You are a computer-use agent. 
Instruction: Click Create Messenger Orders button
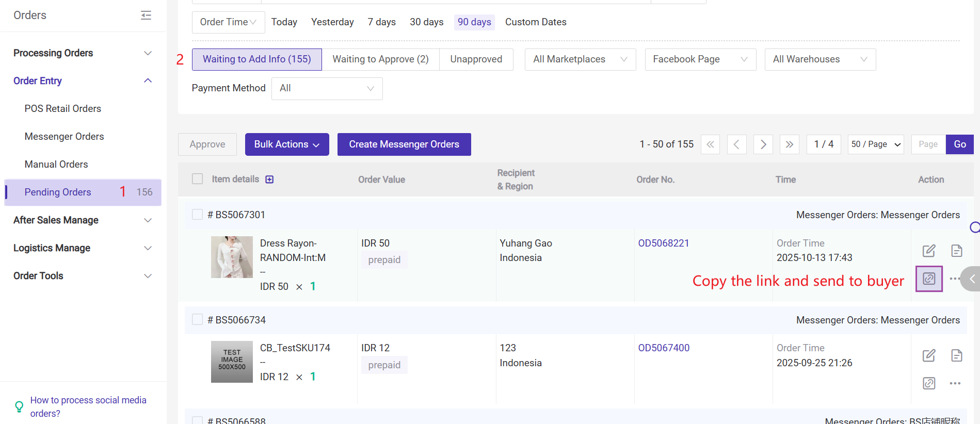point(404,144)
